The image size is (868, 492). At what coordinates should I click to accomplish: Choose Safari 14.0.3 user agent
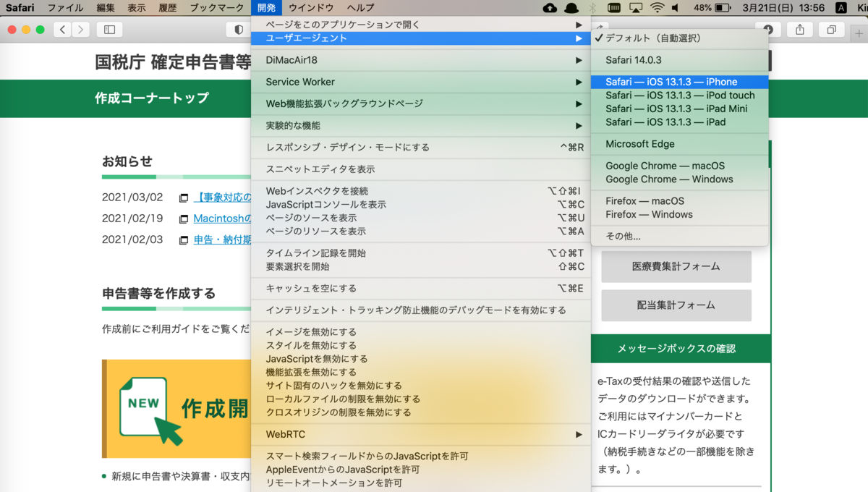[x=680, y=60]
